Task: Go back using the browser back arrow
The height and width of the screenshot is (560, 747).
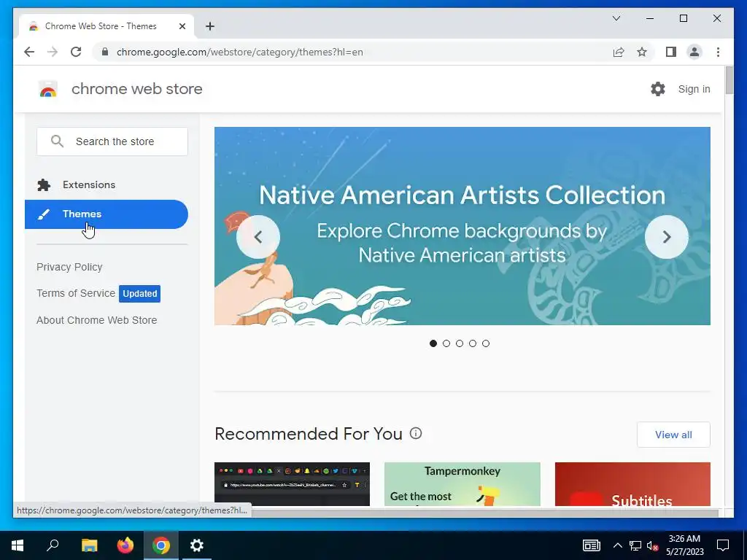Action: click(29, 52)
